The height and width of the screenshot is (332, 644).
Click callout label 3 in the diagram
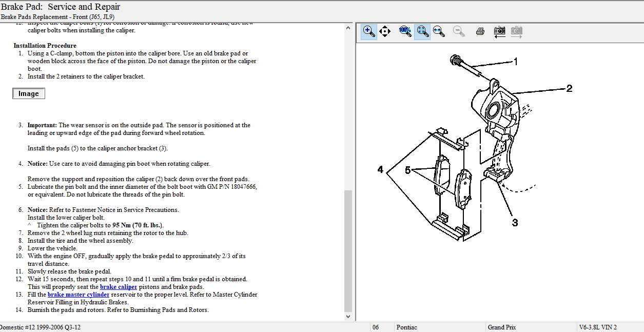pyautogui.click(x=515, y=223)
